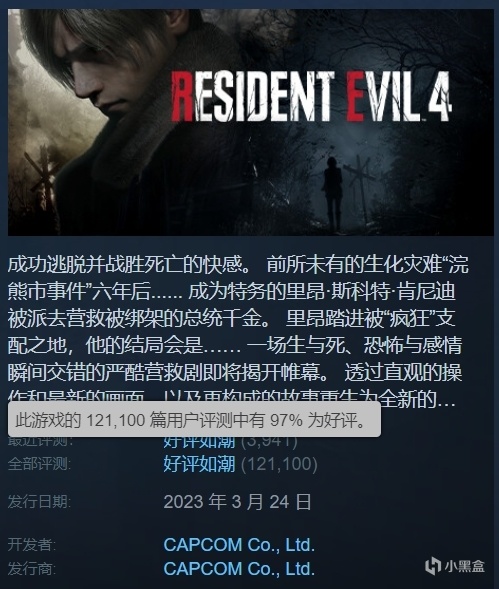The height and width of the screenshot is (589, 499).
Task: Click the 开发者 label
Action: click(32, 545)
